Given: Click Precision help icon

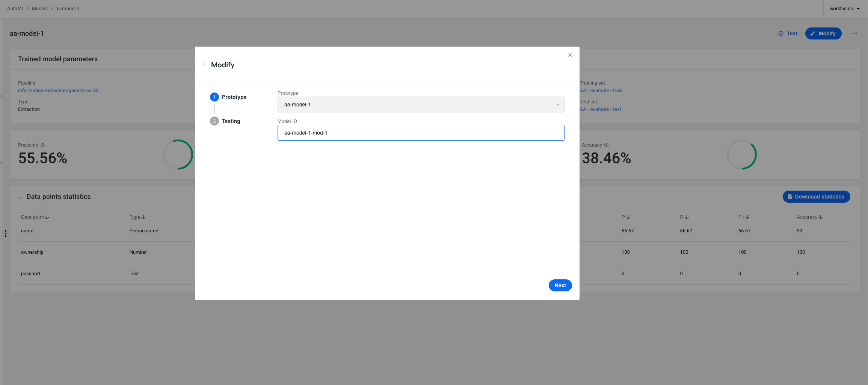Looking at the screenshot, I should [42, 145].
